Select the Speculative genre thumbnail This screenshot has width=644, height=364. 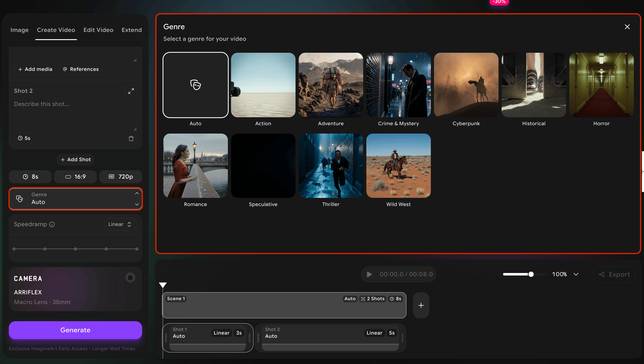tap(263, 166)
